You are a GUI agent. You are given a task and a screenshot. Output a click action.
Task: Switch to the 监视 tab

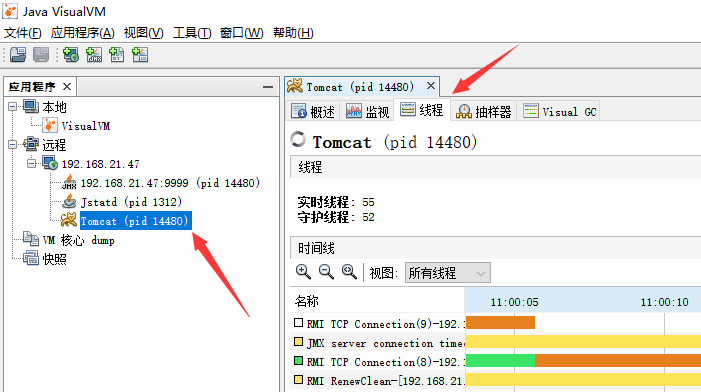pos(367,111)
